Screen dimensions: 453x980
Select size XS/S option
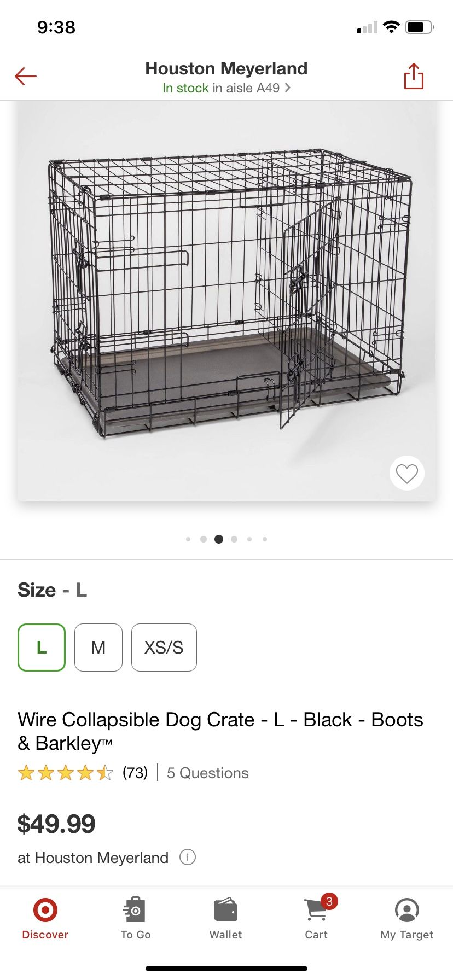164,647
